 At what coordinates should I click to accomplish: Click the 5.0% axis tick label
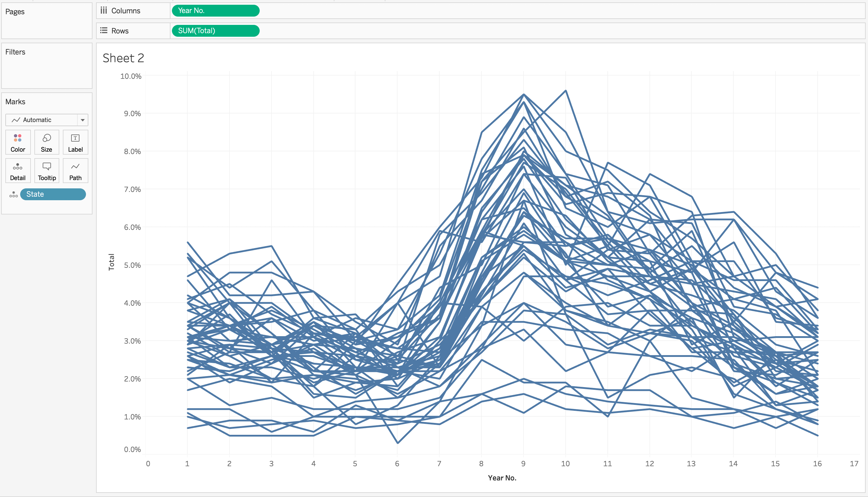pyautogui.click(x=132, y=265)
